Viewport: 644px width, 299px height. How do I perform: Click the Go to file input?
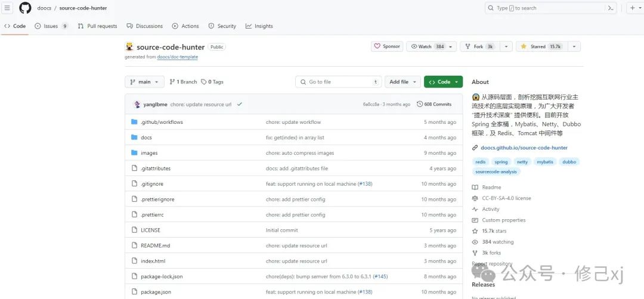pos(339,82)
